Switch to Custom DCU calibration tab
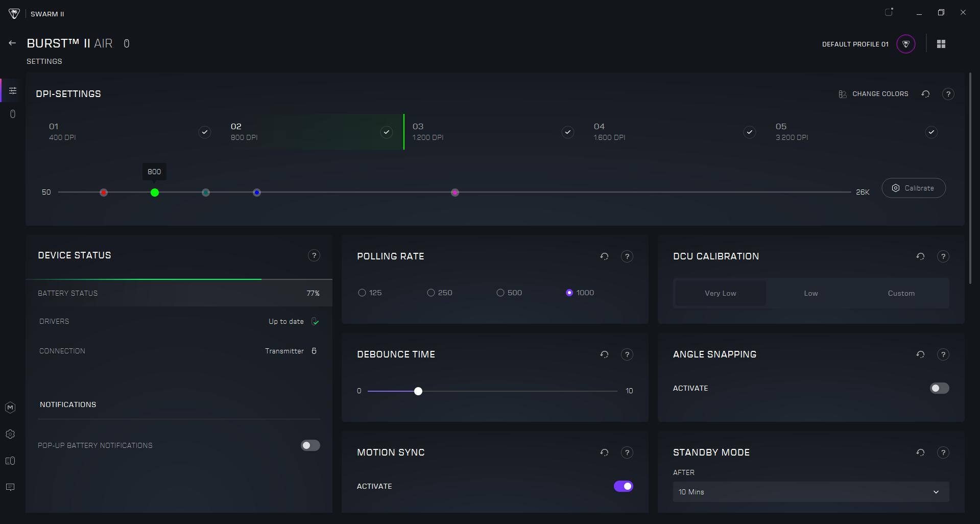 901,293
